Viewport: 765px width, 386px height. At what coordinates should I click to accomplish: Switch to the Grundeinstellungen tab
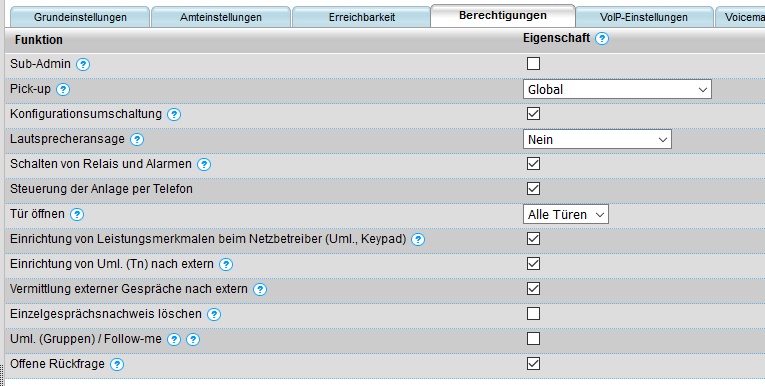point(80,17)
